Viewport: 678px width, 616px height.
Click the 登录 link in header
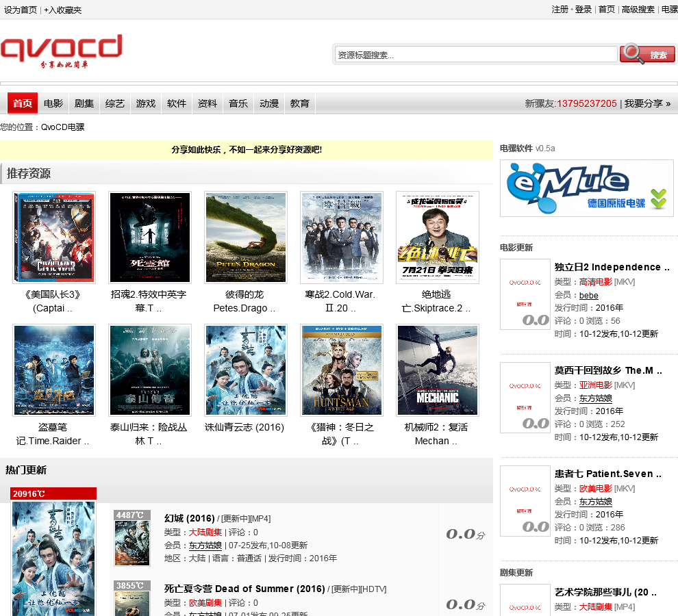583,10
